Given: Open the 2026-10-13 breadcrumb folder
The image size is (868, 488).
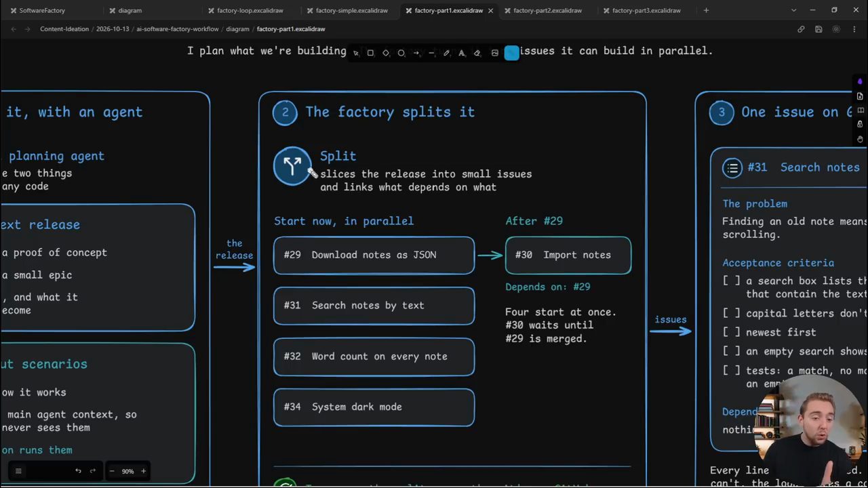Looking at the screenshot, I should [113, 29].
